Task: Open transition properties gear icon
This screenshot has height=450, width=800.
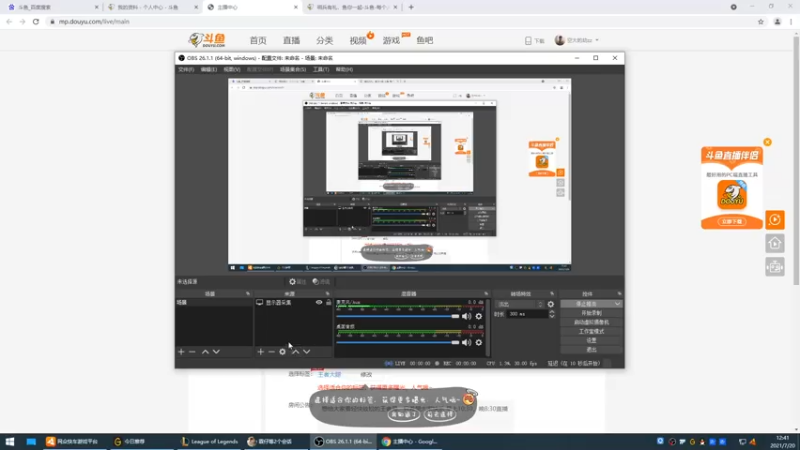Action: click(551, 304)
